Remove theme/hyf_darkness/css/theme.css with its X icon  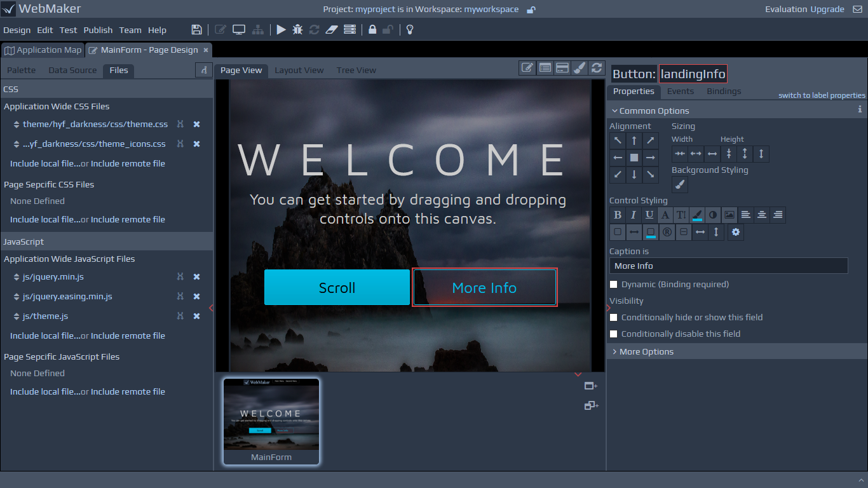coord(196,125)
